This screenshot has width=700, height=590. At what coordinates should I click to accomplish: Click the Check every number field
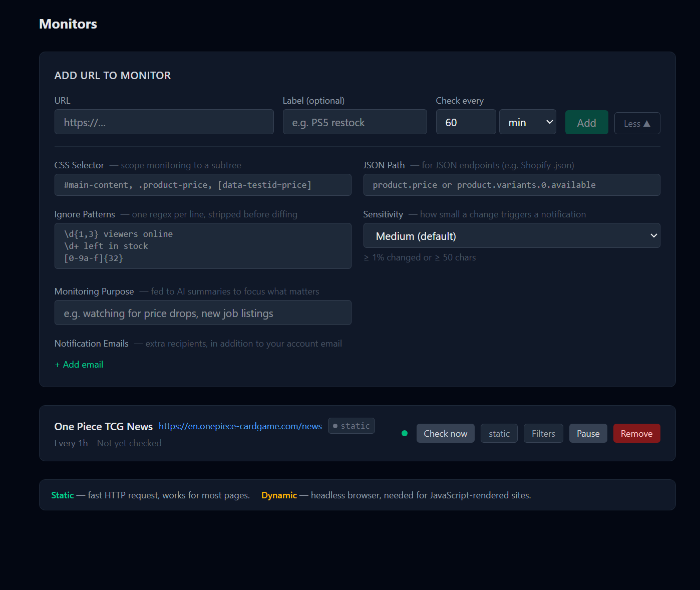click(466, 122)
